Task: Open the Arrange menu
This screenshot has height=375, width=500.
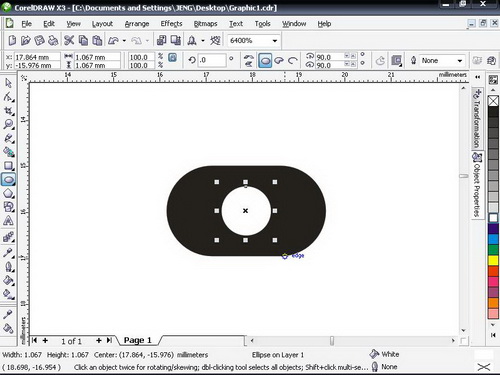Action: point(137,24)
